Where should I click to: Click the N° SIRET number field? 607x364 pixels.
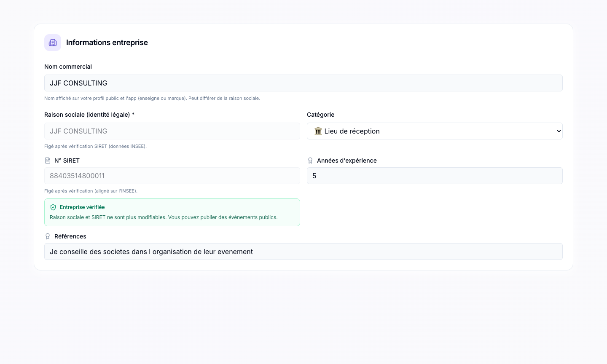[172, 176]
